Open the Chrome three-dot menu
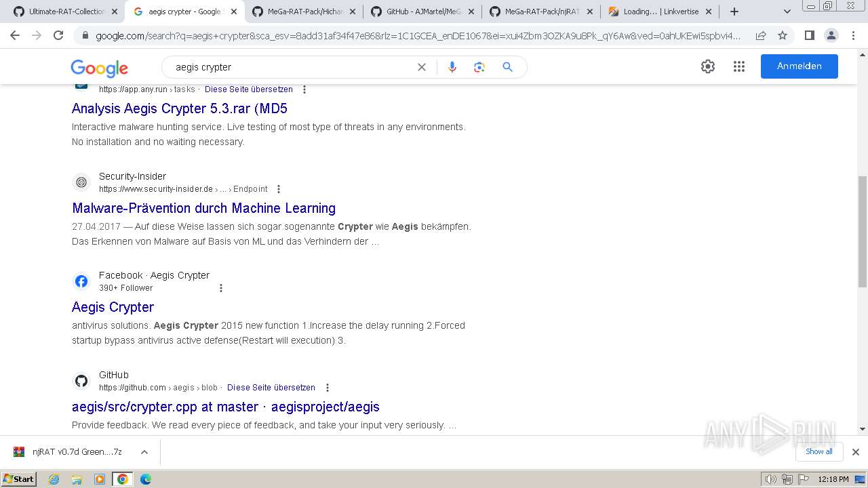The height and width of the screenshot is (488, 868). [853, 35]
